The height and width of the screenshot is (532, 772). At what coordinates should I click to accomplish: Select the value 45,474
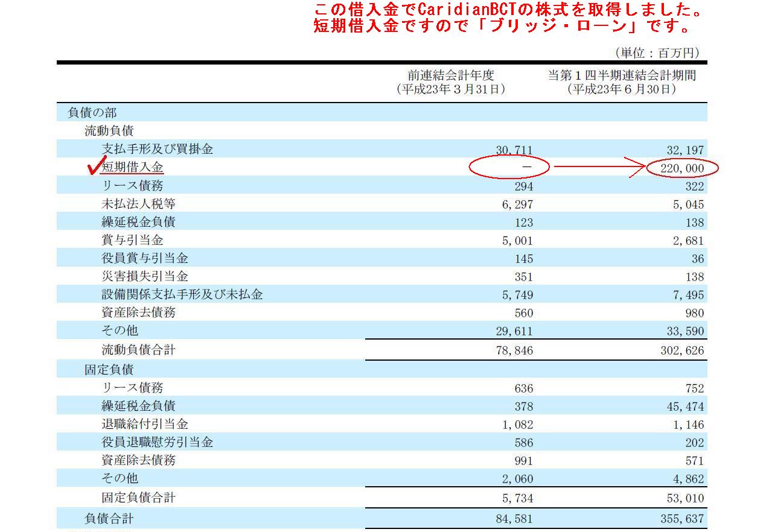(685, 407)
